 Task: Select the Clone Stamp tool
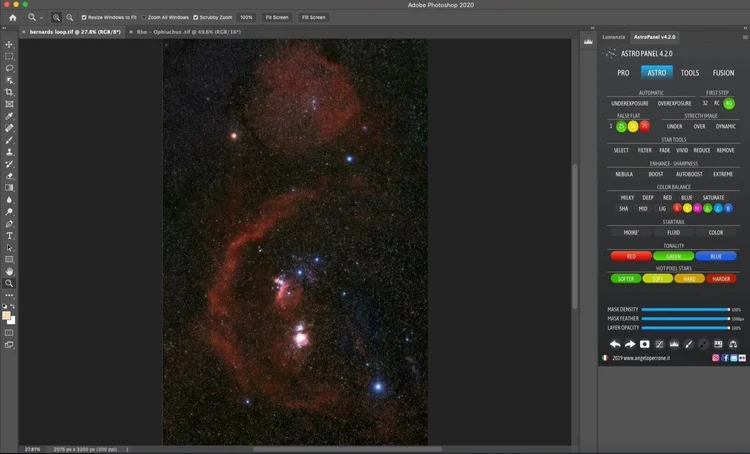(9, 152)
